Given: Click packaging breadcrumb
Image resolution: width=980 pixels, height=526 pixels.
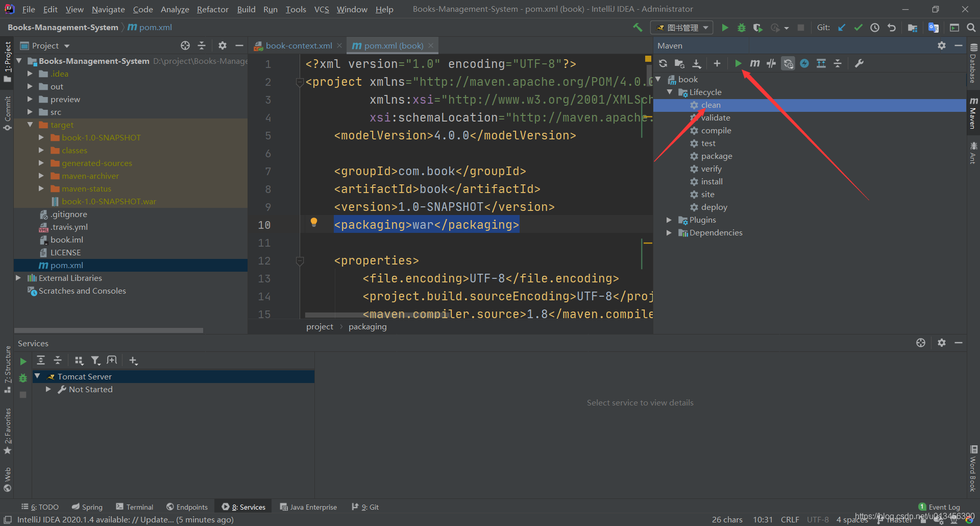Looking at the screenshot, I should (x=367, y=327).
